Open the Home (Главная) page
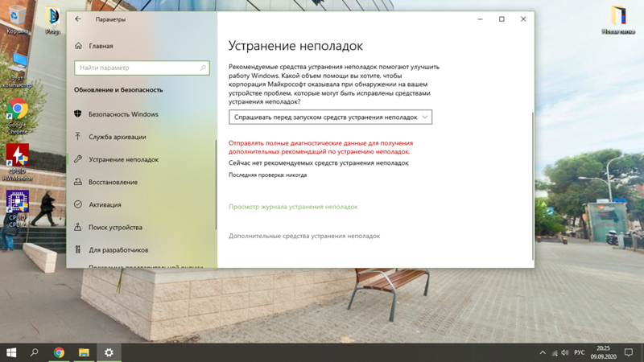The height and width of the screenshot is (362, 644). coord(101,46)
